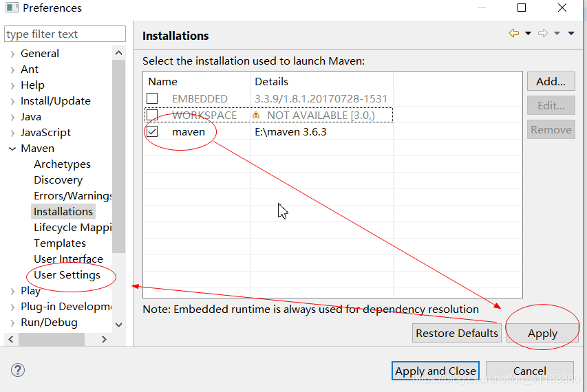This screenshot has height=392, width=587.
Task: Click the horizontal scrollbar left arrow
Action: 11,339
